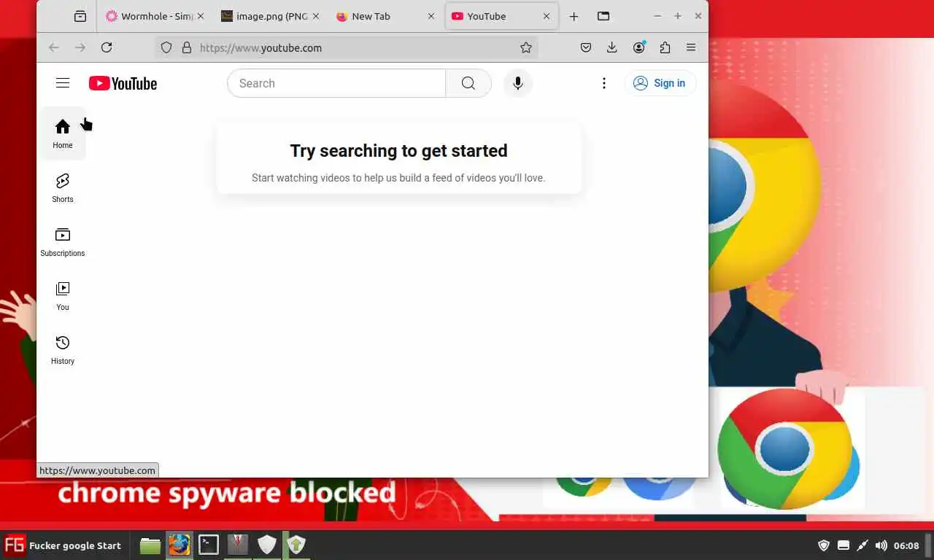
Task: Focus the YouTube Search field
Action: click(x=336, y=83)
